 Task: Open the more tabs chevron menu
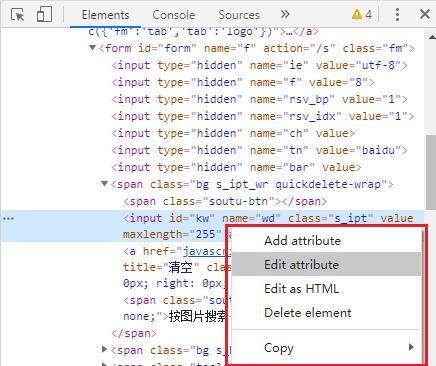(285, 14)
